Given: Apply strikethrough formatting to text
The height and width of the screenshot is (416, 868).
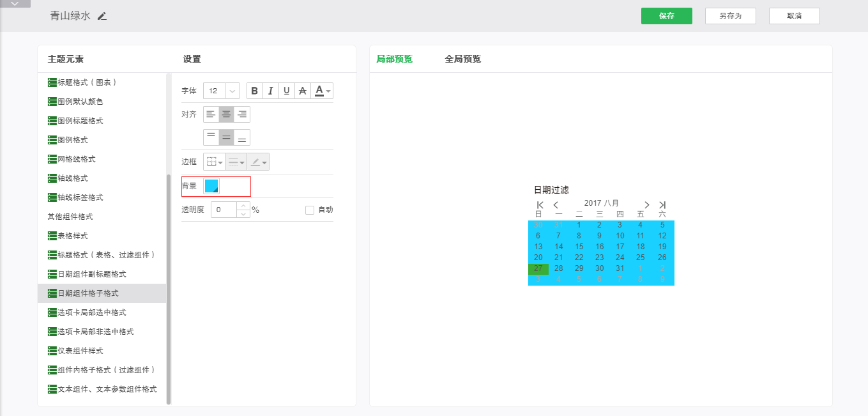Looking at the screenshot, I should pyautogui.click(x=302, y=91).
